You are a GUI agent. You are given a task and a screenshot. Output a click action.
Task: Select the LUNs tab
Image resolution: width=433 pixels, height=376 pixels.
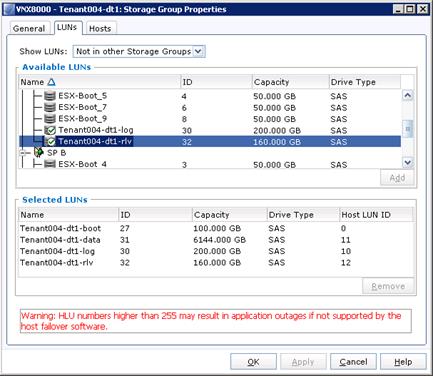67,27
